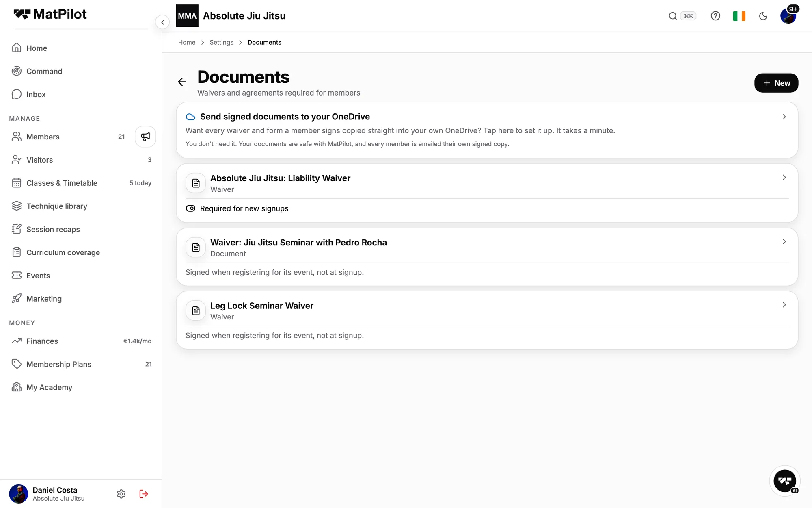Open Home in the sidebar
812x508 pixels.
pos(81,48)
